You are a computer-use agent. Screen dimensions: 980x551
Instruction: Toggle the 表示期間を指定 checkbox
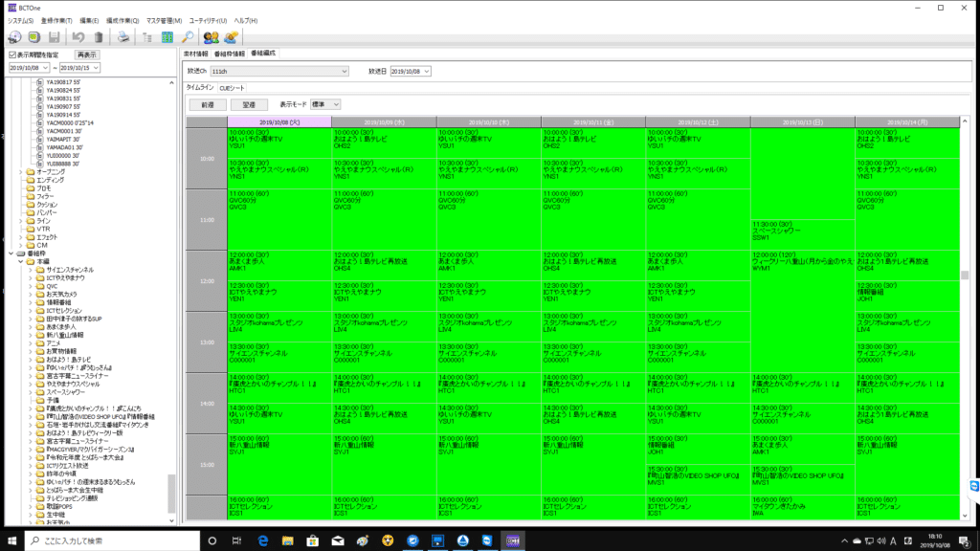pyautogui.click(x=12, y=55)
